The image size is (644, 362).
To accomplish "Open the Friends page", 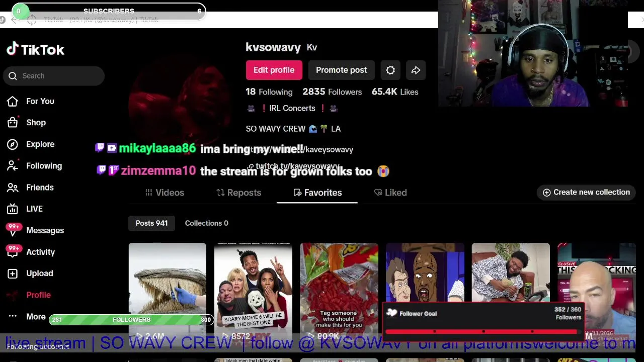I will [x=40, y=188].
